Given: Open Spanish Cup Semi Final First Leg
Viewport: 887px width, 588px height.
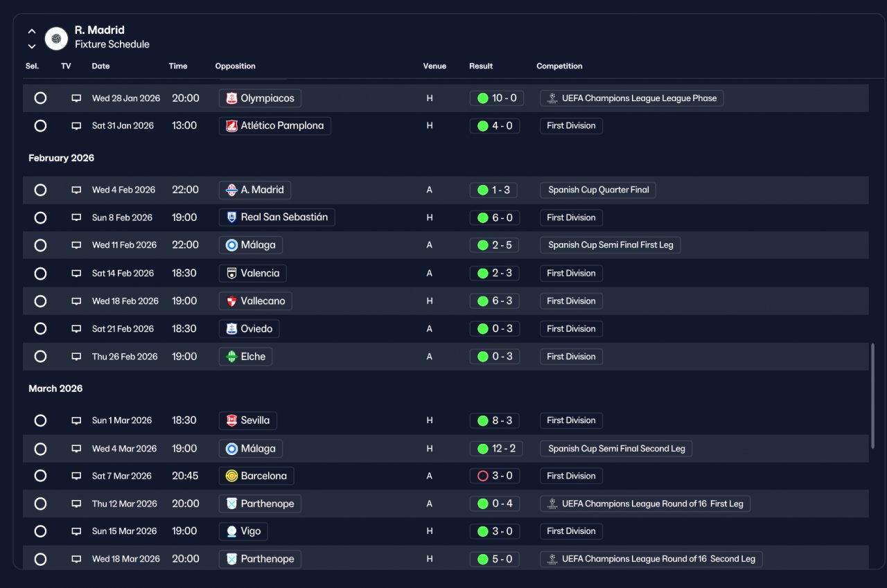Looking at the screenshot, I should click(x=611, y=245).
